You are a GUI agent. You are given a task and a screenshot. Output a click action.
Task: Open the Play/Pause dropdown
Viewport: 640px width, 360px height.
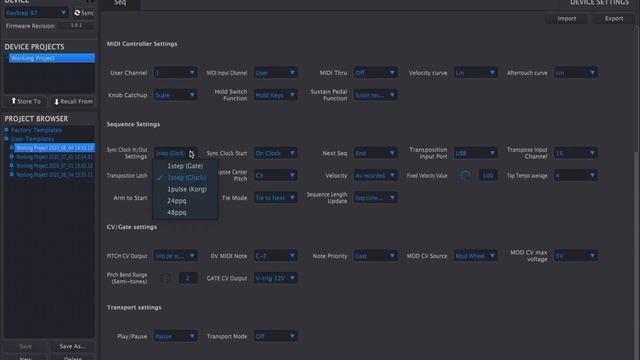pos(175,336)
